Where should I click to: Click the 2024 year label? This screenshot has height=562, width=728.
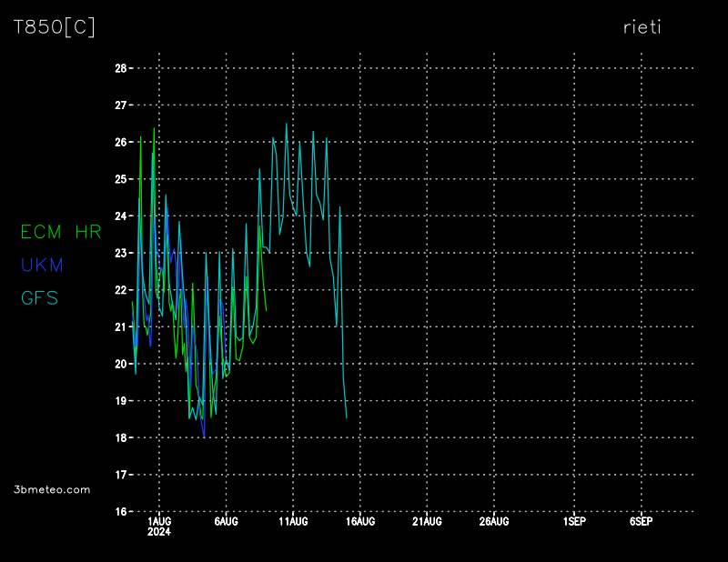click(x=158, y=532)
